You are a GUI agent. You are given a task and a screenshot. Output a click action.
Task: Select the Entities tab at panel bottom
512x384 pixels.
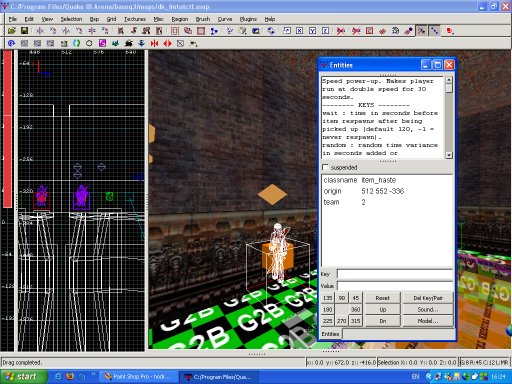pyautogui.click(x=330, y=334)
